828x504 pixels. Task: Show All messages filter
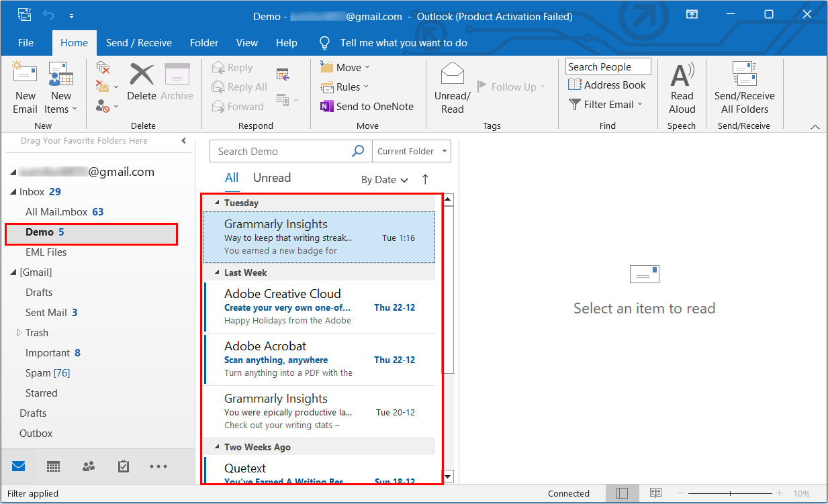tap(232, 178)
